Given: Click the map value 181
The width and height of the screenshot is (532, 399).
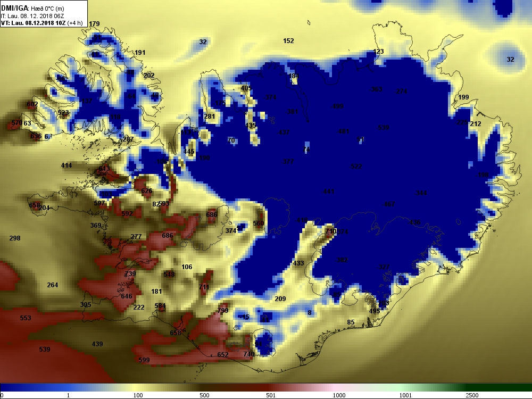Looking at the screenshot, I should tap(156, 292).
